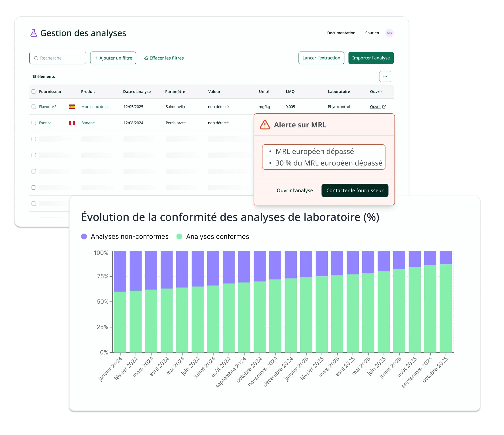This screenshot has height=435, width=504.
Task: Click the mg/kg unit cell
Action: [x=264, y=107]
